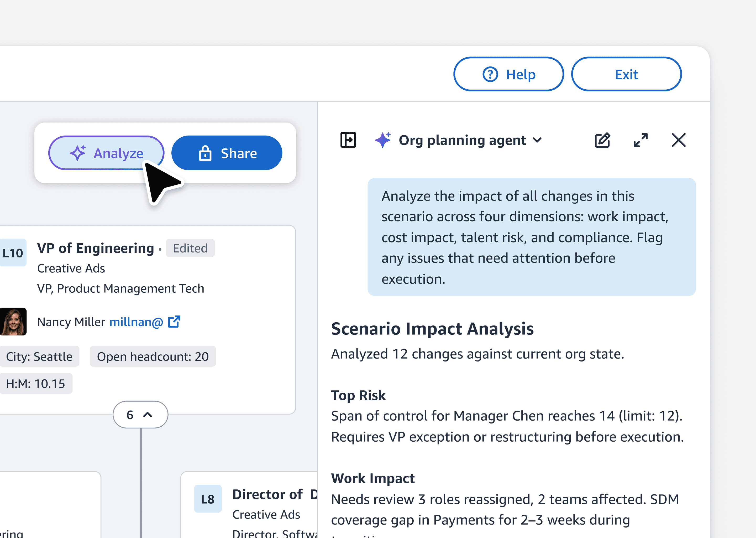Screen dimensions: 756x538
Task: Start a new chat with compose icon
Action: (x=602, y=140)
